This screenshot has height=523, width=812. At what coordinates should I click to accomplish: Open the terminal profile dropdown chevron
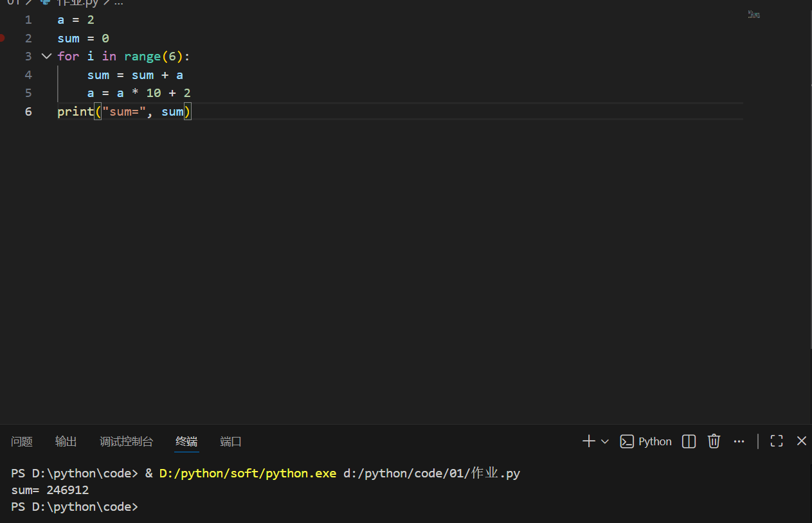point(604,441)
